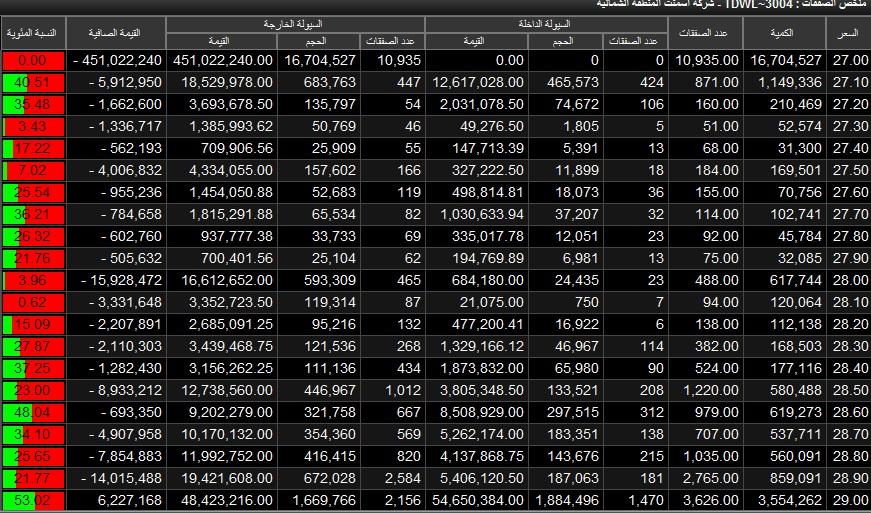Screen dimensions: 871x513
Task: Click the النسبة المئوية column header
Action: pyautogui.click(x=33, y=33)
